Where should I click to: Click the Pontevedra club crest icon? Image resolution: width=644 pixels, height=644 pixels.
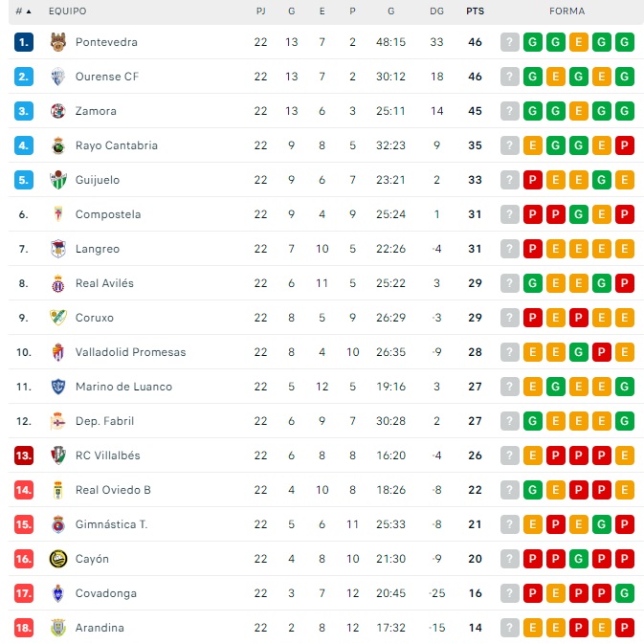57,42
